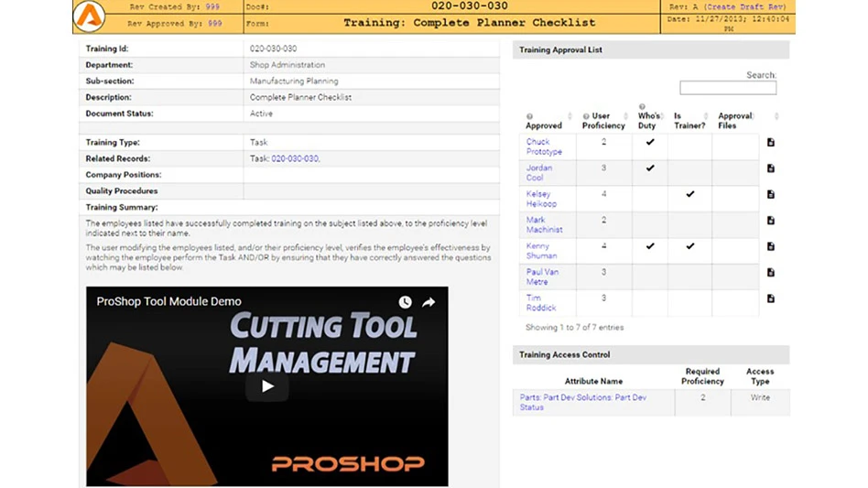The image size is (868, 488).
Task: Click Complete Planner Checklist description value
Action: (x=300, y=97)
